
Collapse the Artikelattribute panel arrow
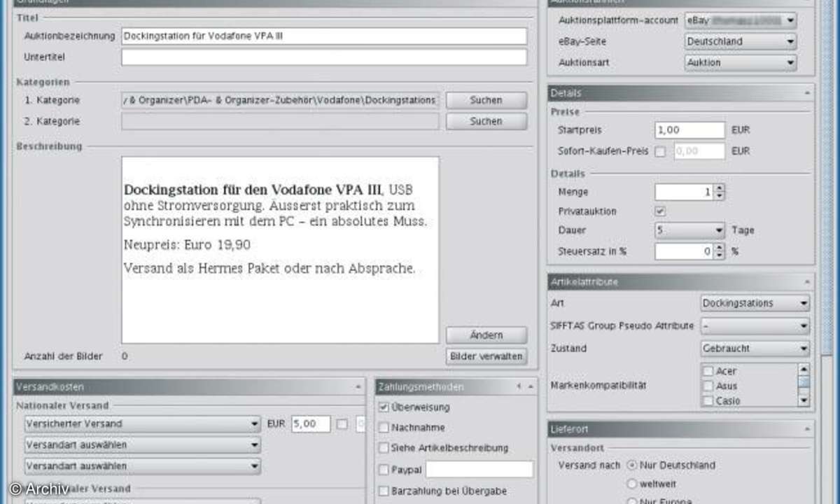click(806, 282)
